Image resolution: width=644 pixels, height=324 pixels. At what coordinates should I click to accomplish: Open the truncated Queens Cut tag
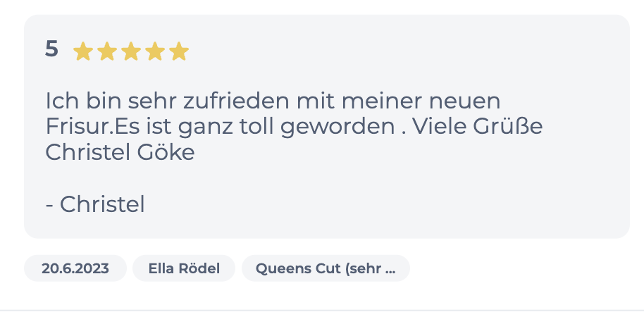point(326,268)
